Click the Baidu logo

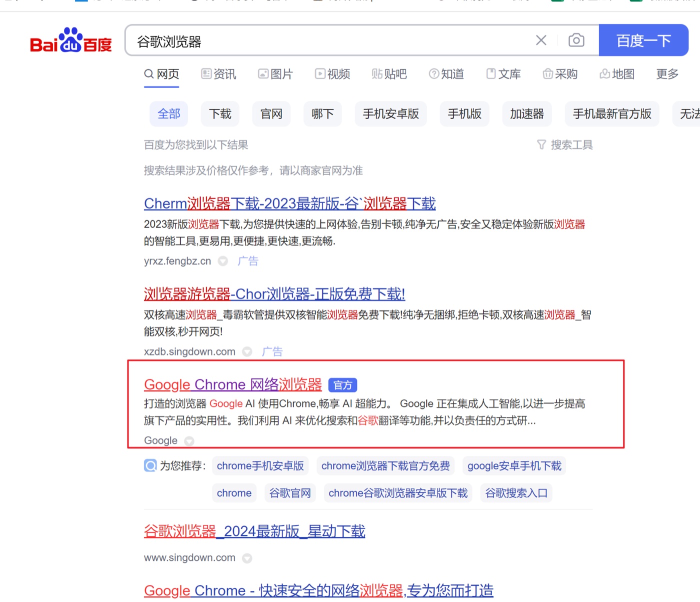pyautogui.click(x=71, y=40)
